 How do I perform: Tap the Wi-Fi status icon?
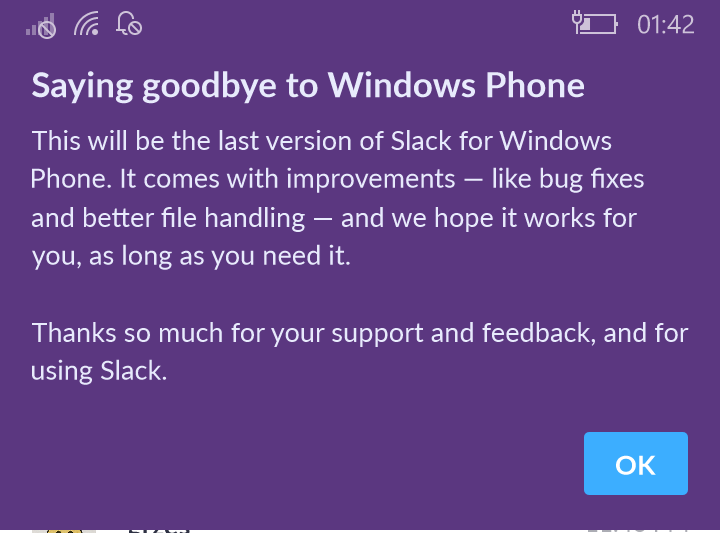pyautogui.click(x=87, y=24)
